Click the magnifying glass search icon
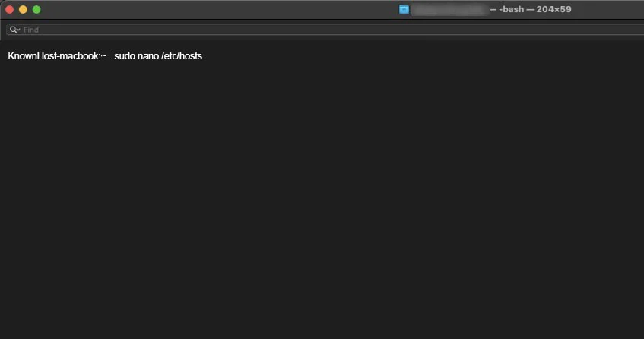This screenshot has height=339, width=644. pyautogui.click(x=13, y=30)
